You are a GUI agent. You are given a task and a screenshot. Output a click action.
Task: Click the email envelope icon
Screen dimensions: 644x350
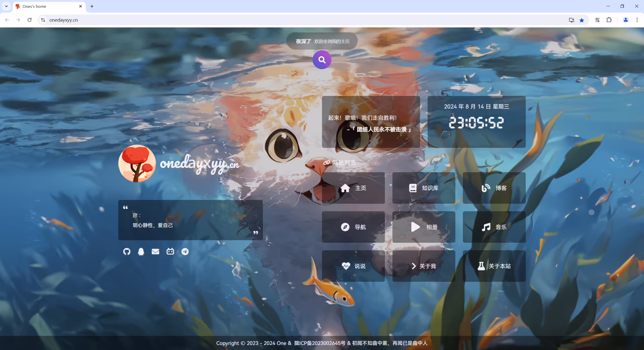coord(155,252)
